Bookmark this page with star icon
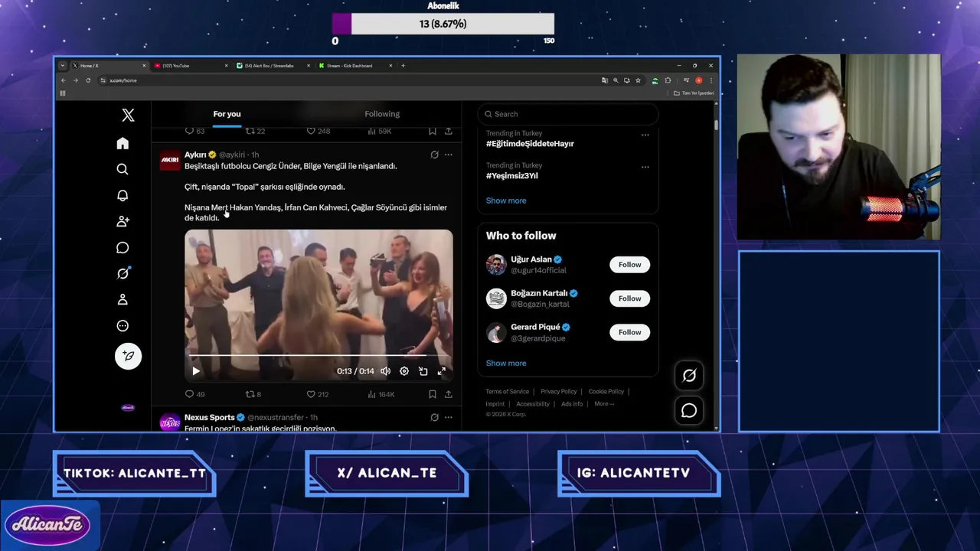Image resolution: width=980 pixels, height=551 pixels. pos(638,80)
